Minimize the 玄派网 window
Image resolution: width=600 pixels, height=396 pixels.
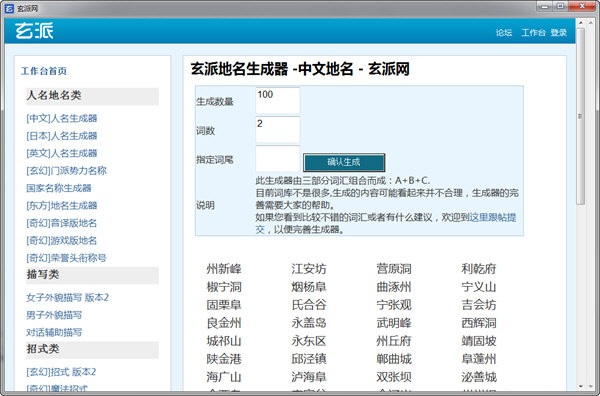(545, 6)
